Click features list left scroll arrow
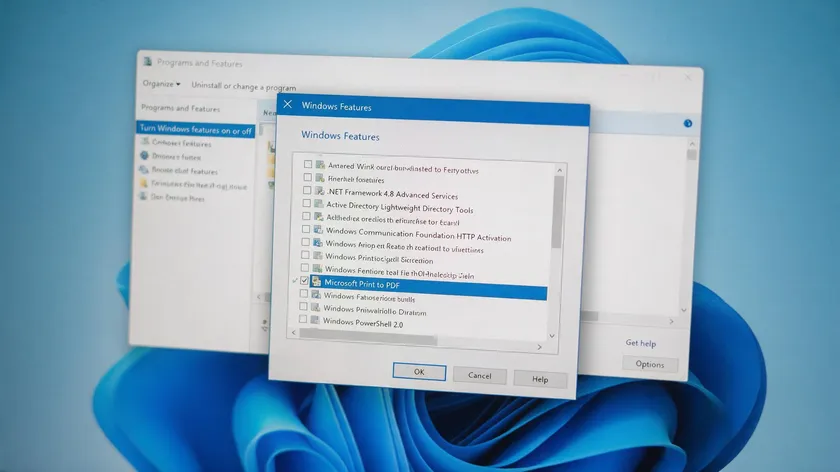840x472 pixels. pos(294,332)
